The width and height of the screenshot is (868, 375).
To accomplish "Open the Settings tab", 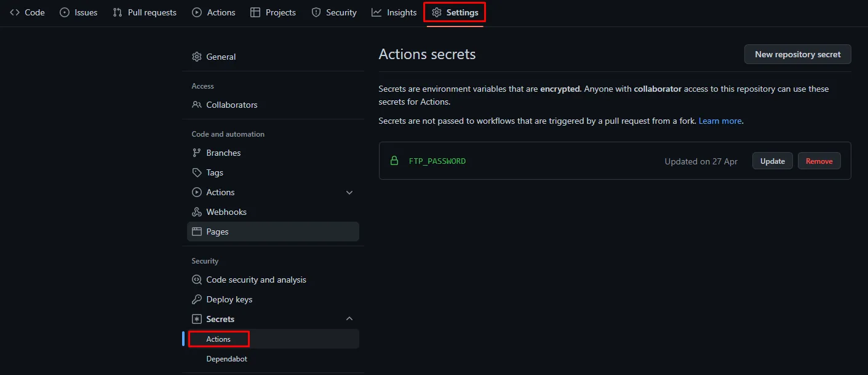I will tap(455, 12).
